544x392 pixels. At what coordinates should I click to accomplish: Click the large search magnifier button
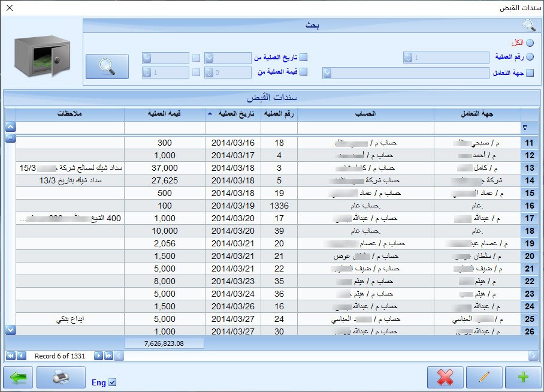pyautogui.click(x=108, y=67)
